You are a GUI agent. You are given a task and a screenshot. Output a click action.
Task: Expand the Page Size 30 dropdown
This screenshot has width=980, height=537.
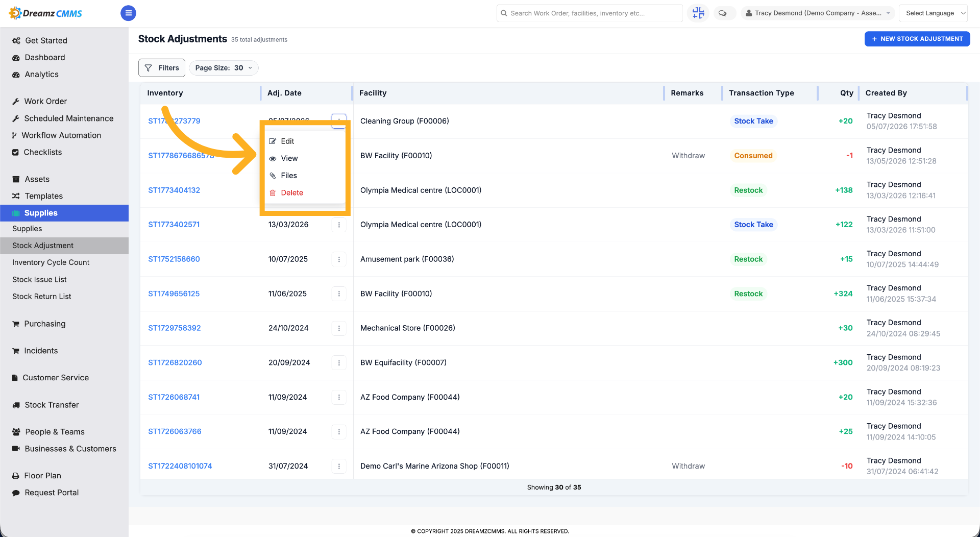[x=224, y=68]
